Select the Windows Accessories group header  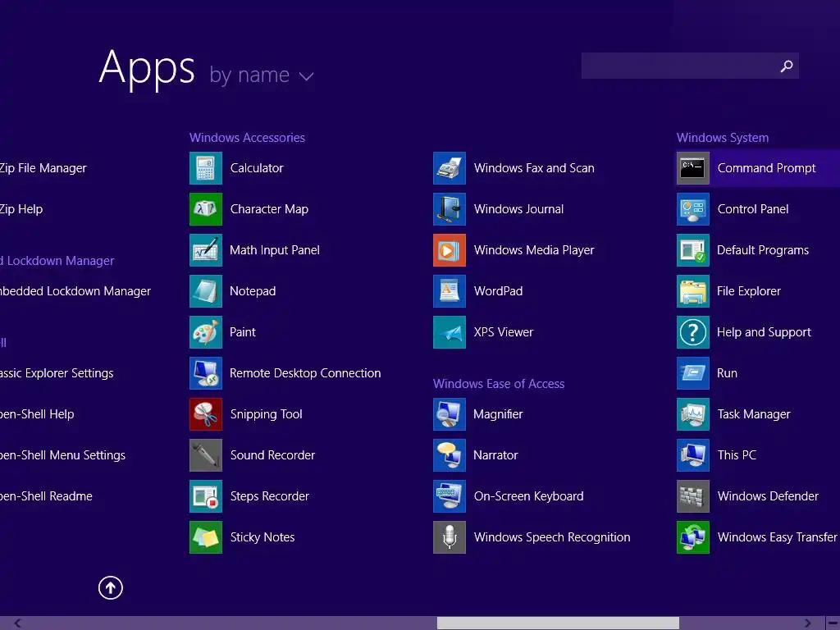coord(247,138)
